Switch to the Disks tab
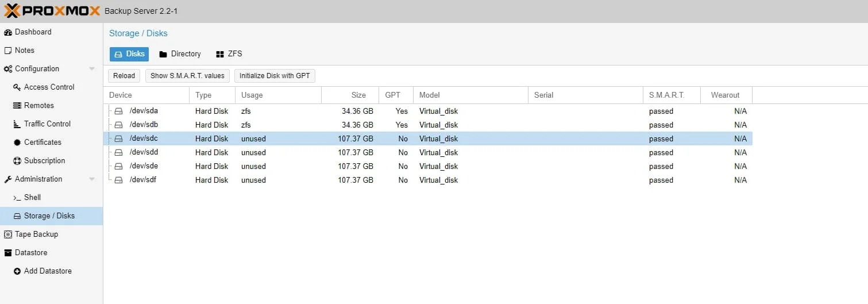The height and width of the screenshot is (304, 868). [x=129, y=54]
